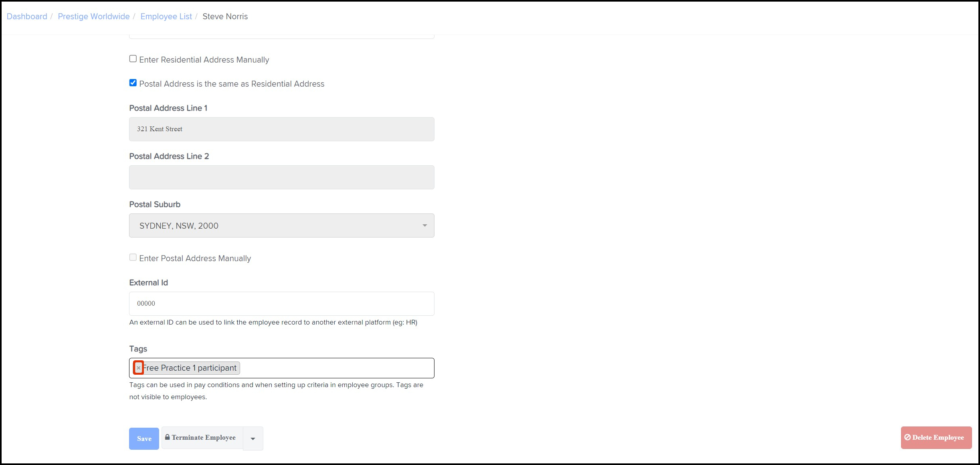This screenshot has height=465, width=980.
Task: Toggle Enter Postal Address Manually checkbox
Action: click(x=133, y=258)
